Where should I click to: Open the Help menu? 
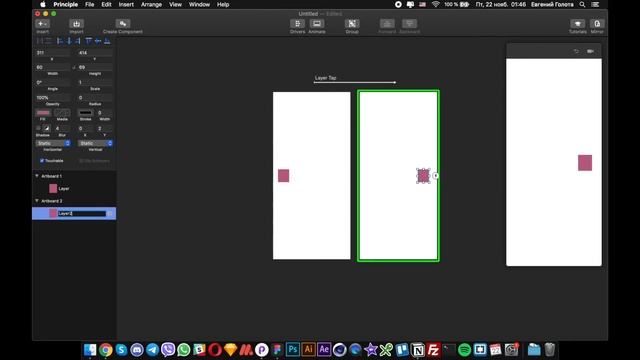223,4
